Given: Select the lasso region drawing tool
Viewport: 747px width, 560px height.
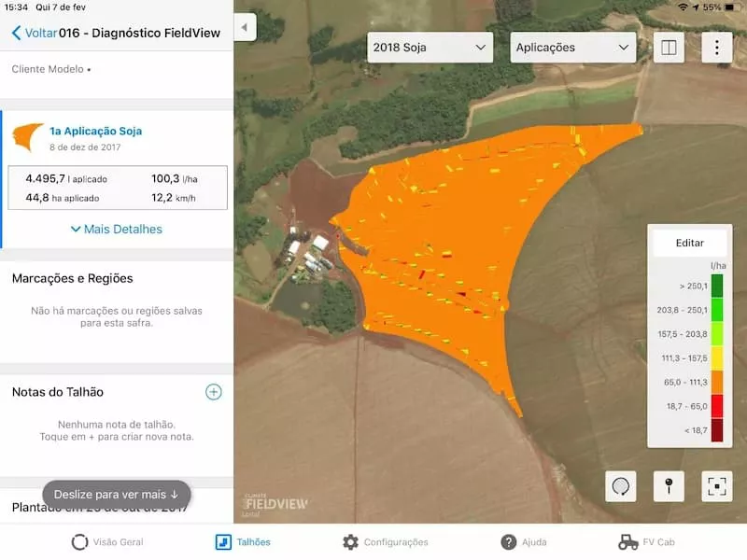Looking at the screenshot, I should pyautogui.click(x=620, y=486).
